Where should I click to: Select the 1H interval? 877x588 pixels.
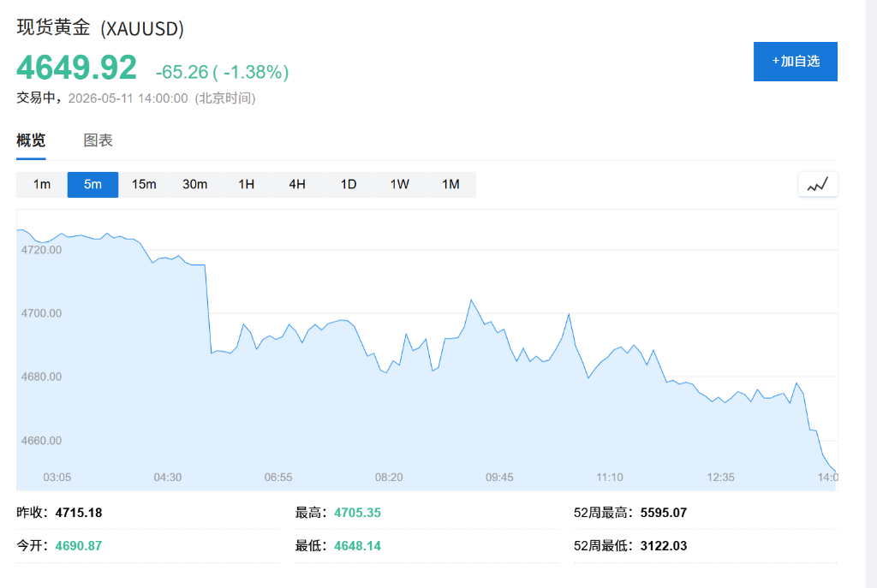[246, 185]
